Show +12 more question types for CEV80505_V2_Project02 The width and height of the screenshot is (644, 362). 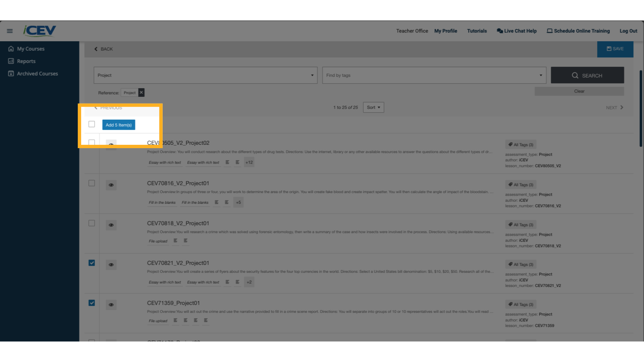(249, 162)
